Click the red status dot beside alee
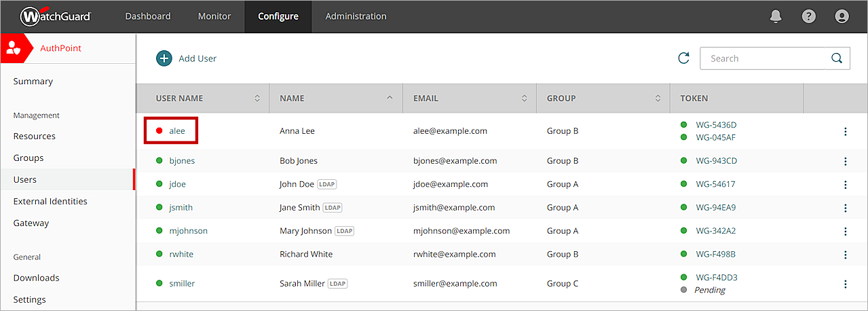 pos(159,131)
